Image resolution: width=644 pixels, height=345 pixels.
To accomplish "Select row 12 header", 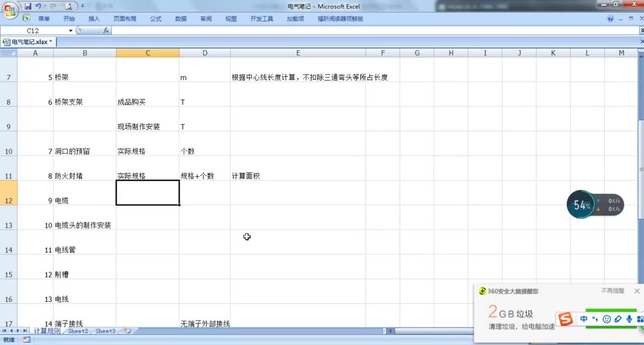I will coord(9,193).
